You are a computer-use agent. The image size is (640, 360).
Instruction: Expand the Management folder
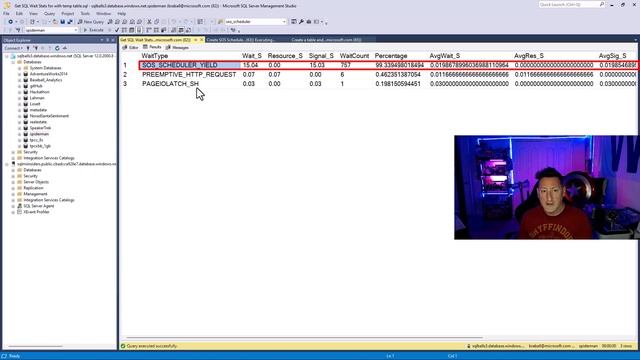13,194
